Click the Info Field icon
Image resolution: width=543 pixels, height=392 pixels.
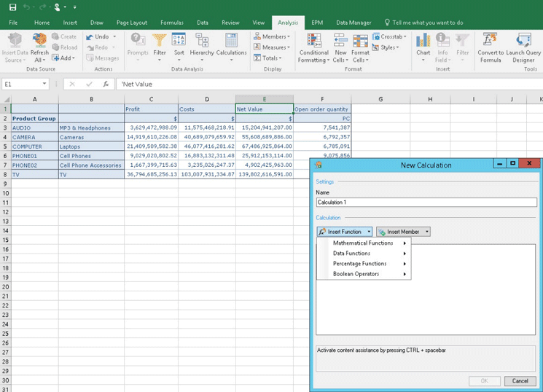(442, 40)
